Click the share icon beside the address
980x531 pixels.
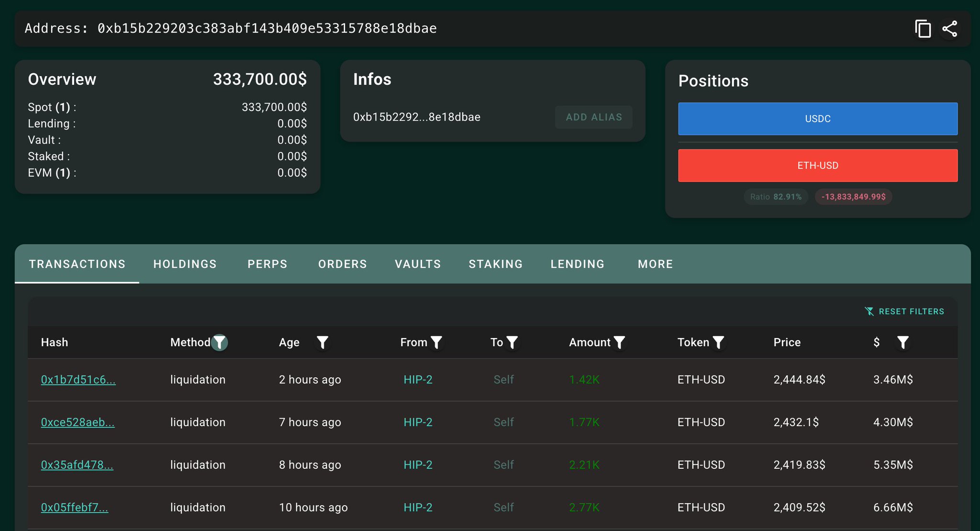pos(950,29)
